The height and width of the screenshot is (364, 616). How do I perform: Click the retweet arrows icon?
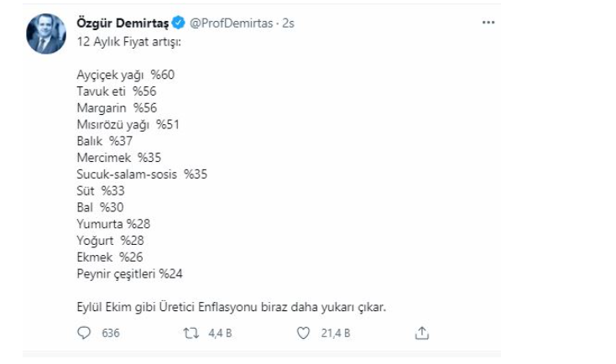191,333
